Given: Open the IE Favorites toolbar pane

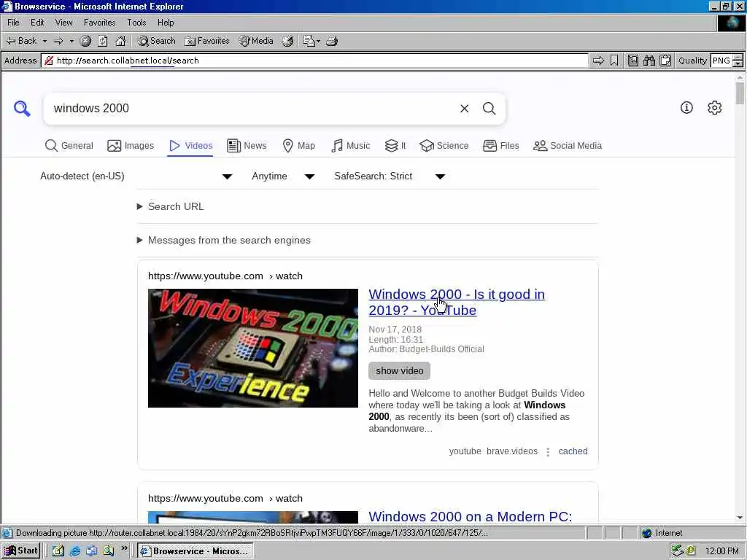Looking at the screenshot, I should click(207, 41).
